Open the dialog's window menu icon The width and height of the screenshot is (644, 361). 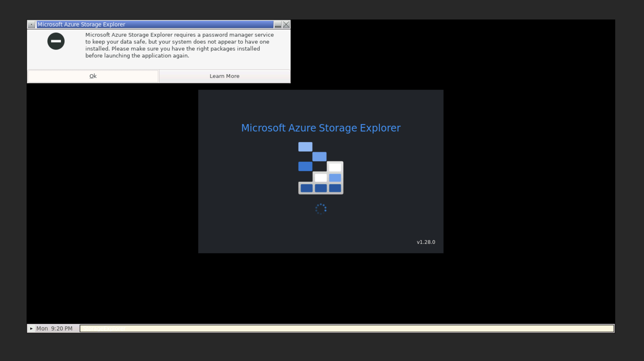pos(31,24)
